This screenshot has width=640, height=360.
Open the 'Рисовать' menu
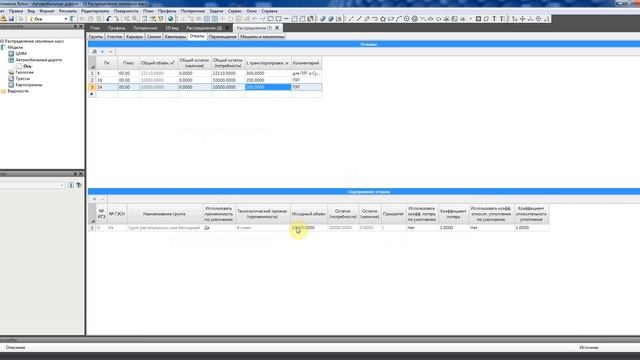coord(68,11)
